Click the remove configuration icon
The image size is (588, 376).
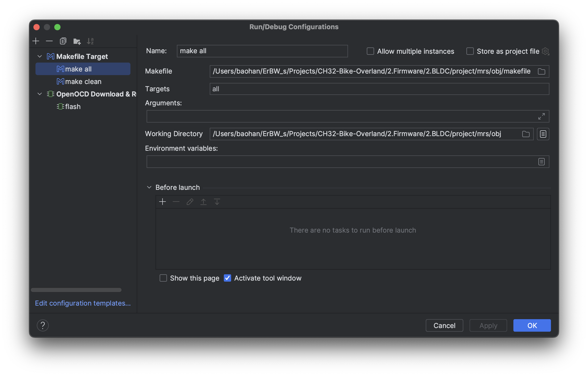coord(49,40)
